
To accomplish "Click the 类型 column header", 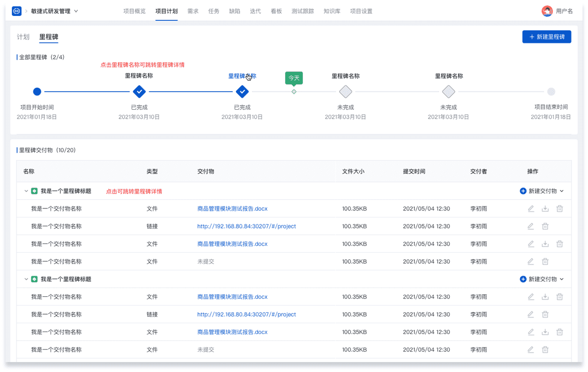I will coord(152,172).
